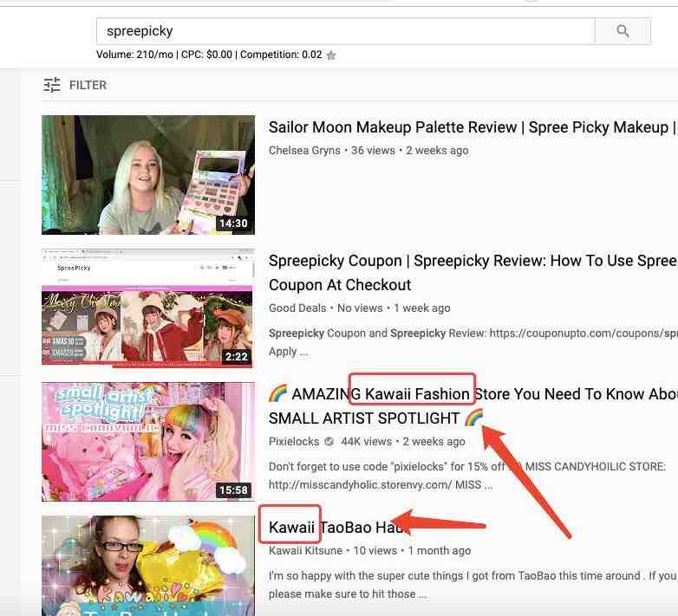Visit the Good Deals channel

[x=297, y=308]
